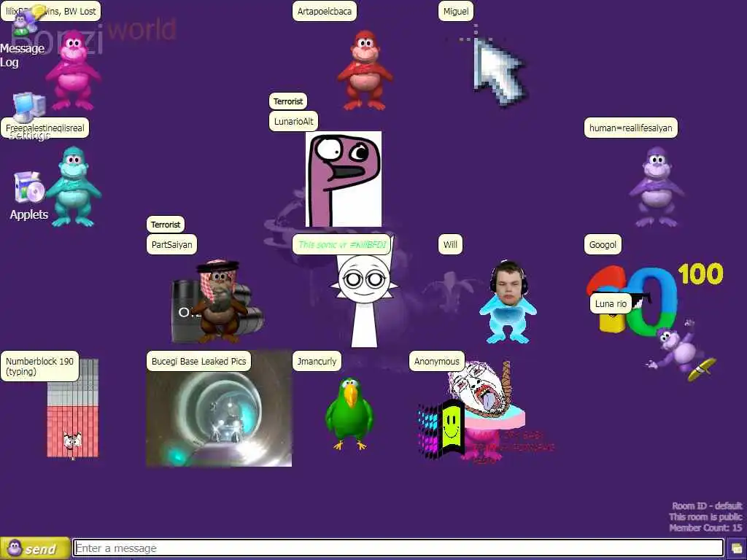Click the yellow icon right of message field
The image size is (747, 560).
tap(737, 548)
